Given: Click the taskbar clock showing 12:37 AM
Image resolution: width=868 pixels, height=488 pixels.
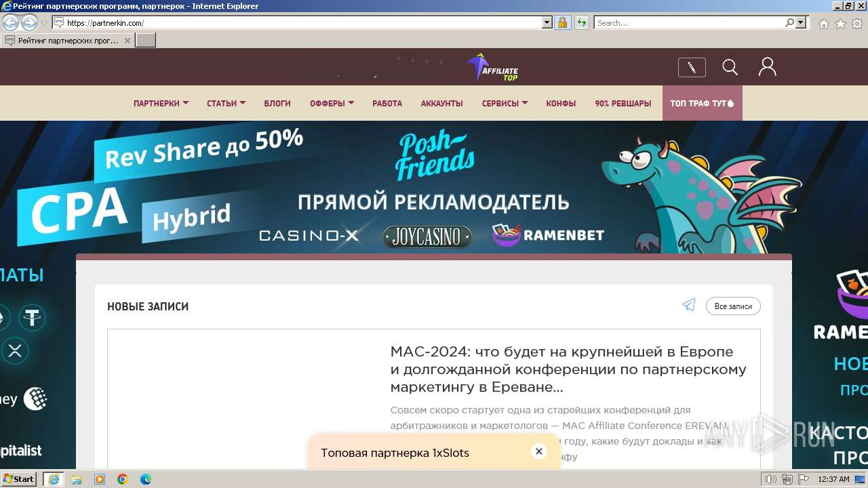Looking at the screenshot, I should click(x=833, y=479).
